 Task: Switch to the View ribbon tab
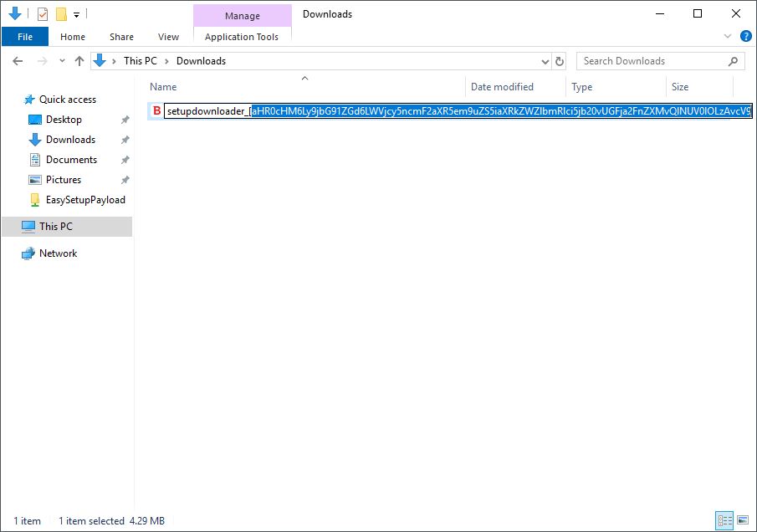point(168,37)
